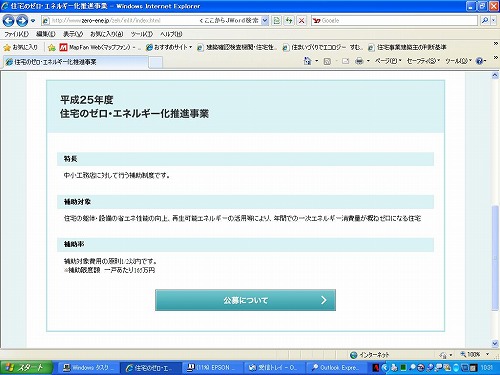Switch to the Windows タスク taskbar item
This screenshot has height=375, width=500.
tap(88, 368)
